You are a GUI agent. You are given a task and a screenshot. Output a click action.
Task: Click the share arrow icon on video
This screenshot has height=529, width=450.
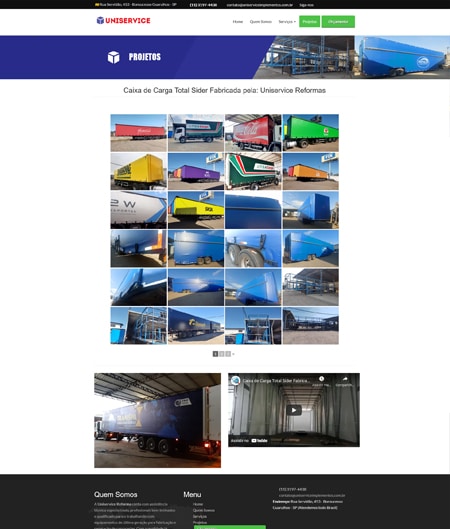[345, 379]
